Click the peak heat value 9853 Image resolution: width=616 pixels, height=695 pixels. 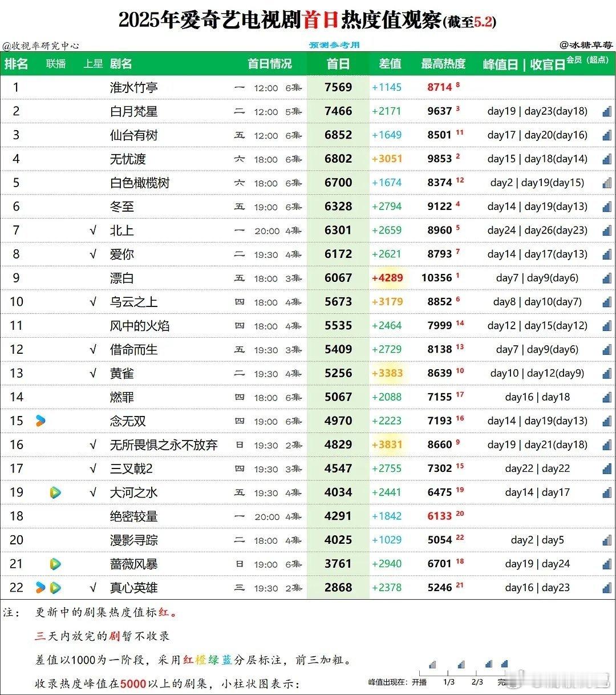pos(439,159)
